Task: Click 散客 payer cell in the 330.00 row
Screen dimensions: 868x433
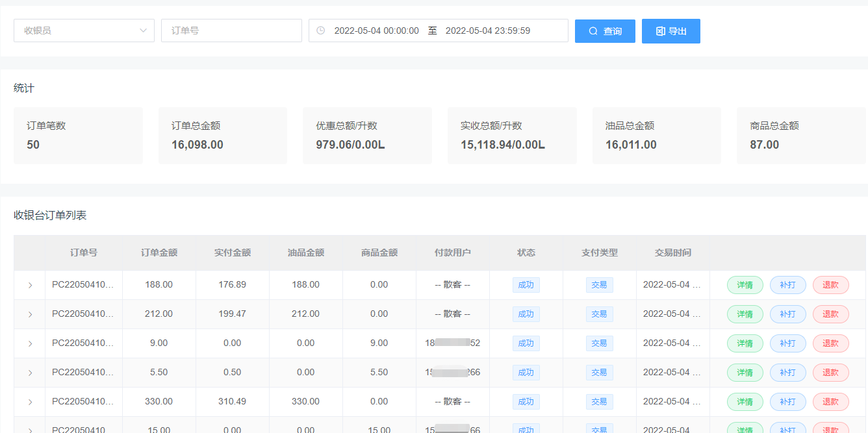Action: (453, 402)
